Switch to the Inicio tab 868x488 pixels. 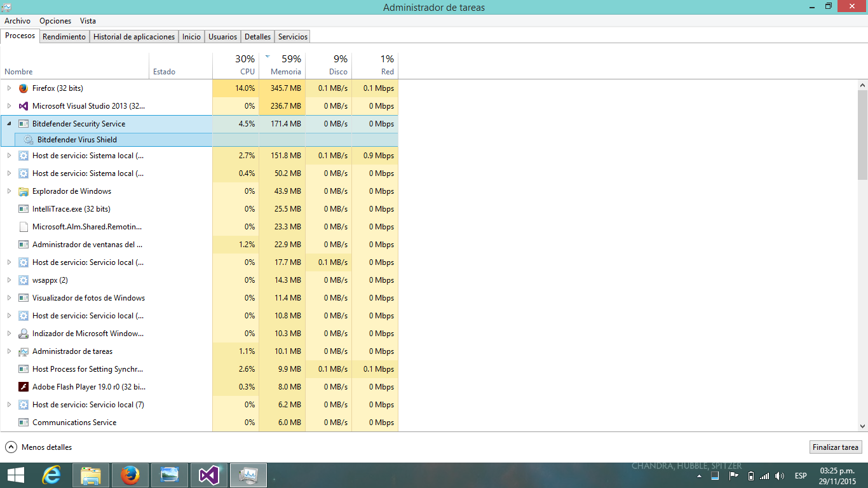coord(191,37)
